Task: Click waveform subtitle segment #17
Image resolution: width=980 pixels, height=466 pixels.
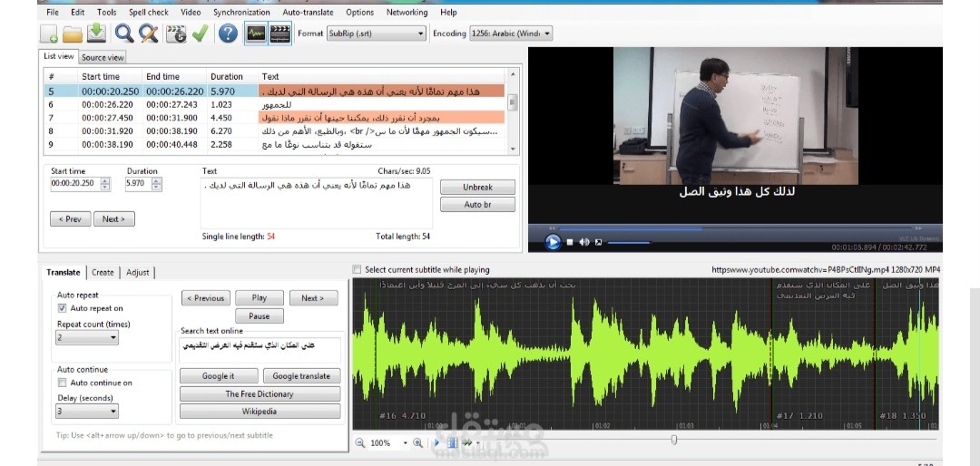Action: tap(822, 354)
